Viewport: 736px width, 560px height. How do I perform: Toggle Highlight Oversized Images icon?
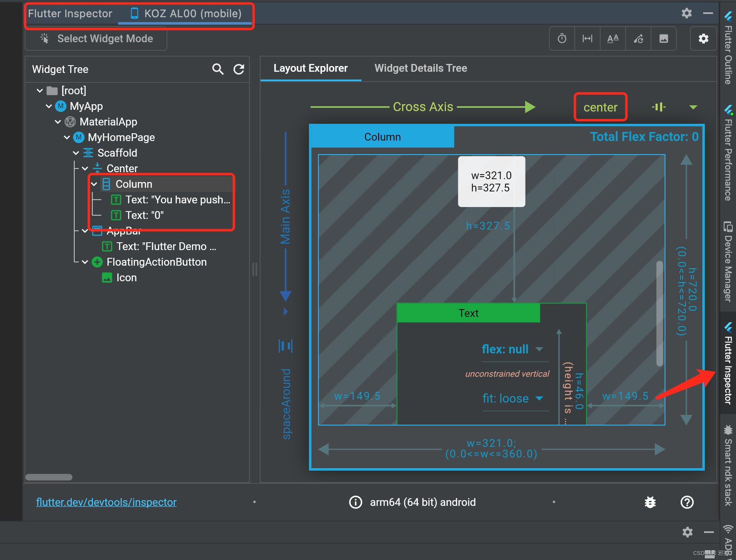pos(664,39)
